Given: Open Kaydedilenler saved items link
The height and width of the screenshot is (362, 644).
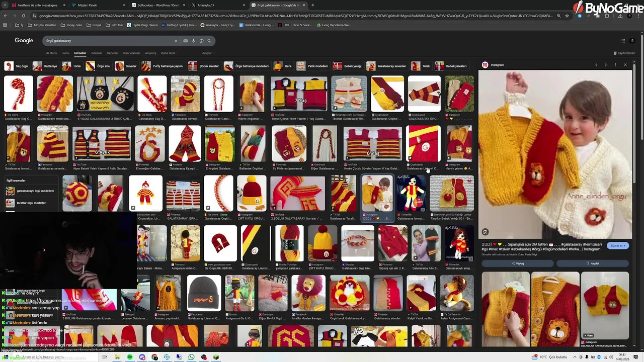Looking at the screenshot, I should click(624, 53).
